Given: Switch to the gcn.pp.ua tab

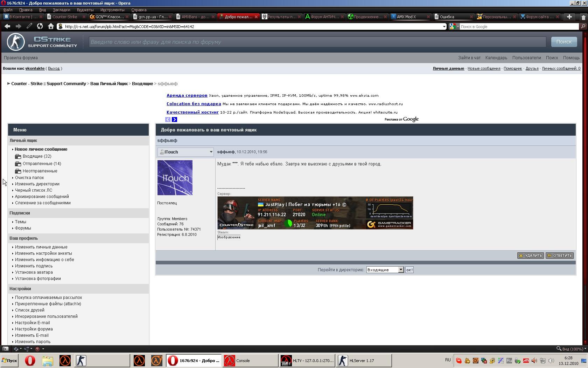Looking at the screenshot, I should coord(153,17).
